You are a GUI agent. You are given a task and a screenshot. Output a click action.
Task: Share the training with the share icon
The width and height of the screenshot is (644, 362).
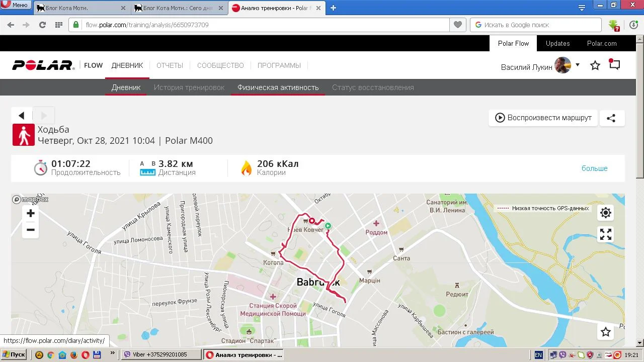point(611,118)
